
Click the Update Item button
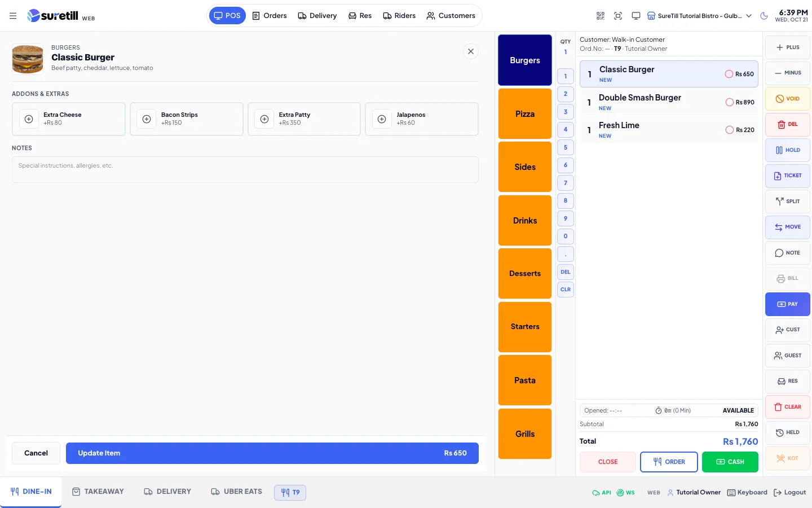coord(272,453)
